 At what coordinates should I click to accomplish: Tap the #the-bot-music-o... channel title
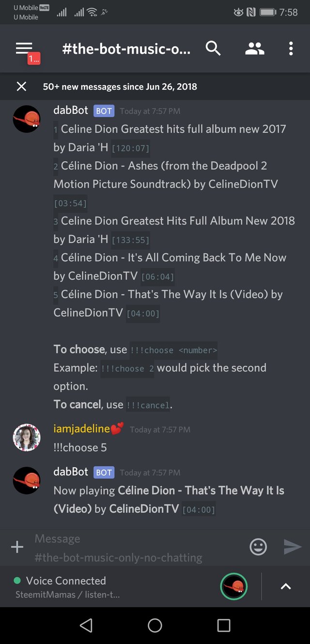point(126,49)
